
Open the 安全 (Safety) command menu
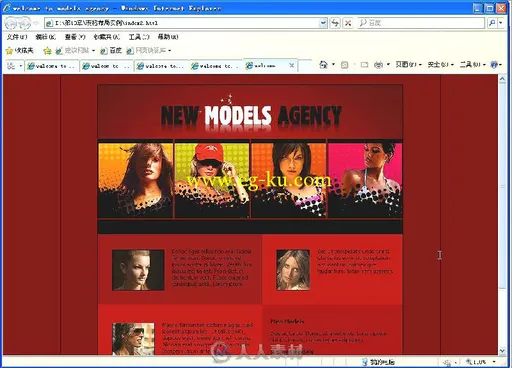(440, 65)
